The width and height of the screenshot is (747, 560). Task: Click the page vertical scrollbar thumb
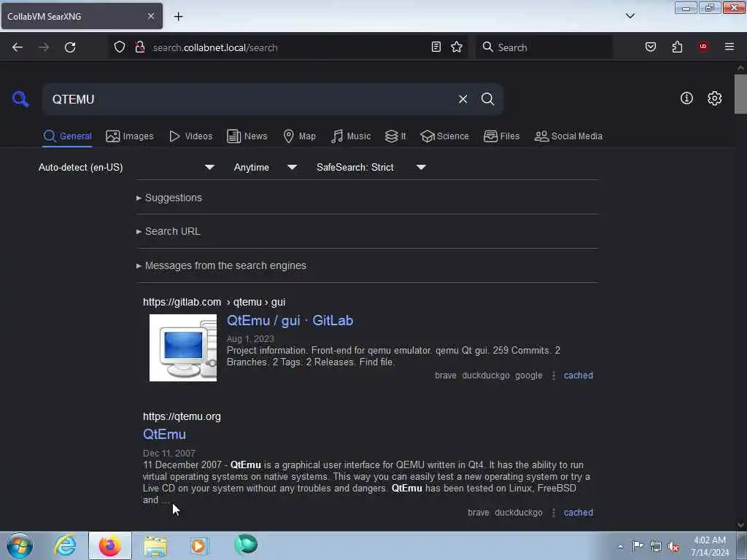[x=740, y=94]
